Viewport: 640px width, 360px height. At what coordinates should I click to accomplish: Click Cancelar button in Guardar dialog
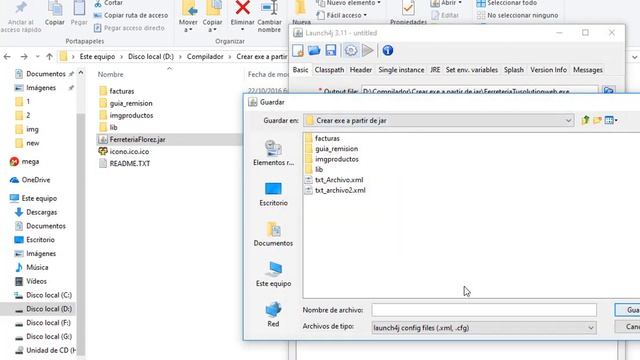(627, 327)
